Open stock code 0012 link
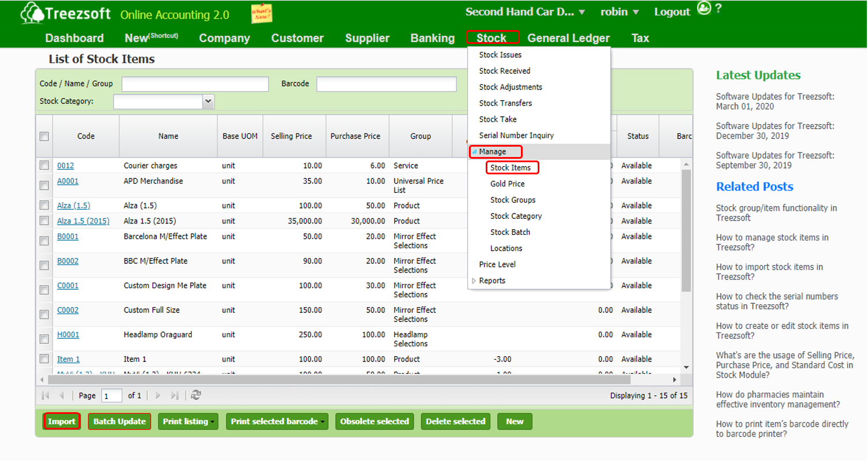The image size is (868, 463). pyautogui.click(x=65, y=166)
